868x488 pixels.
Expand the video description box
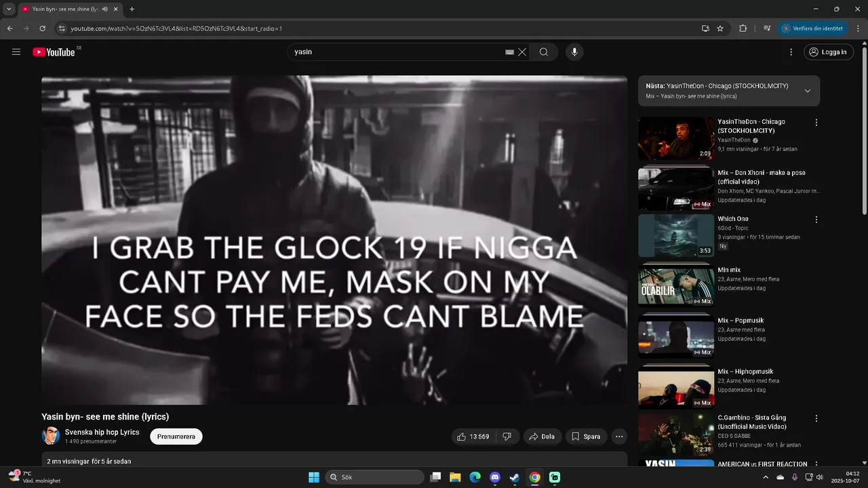click(x=334, y=460)
